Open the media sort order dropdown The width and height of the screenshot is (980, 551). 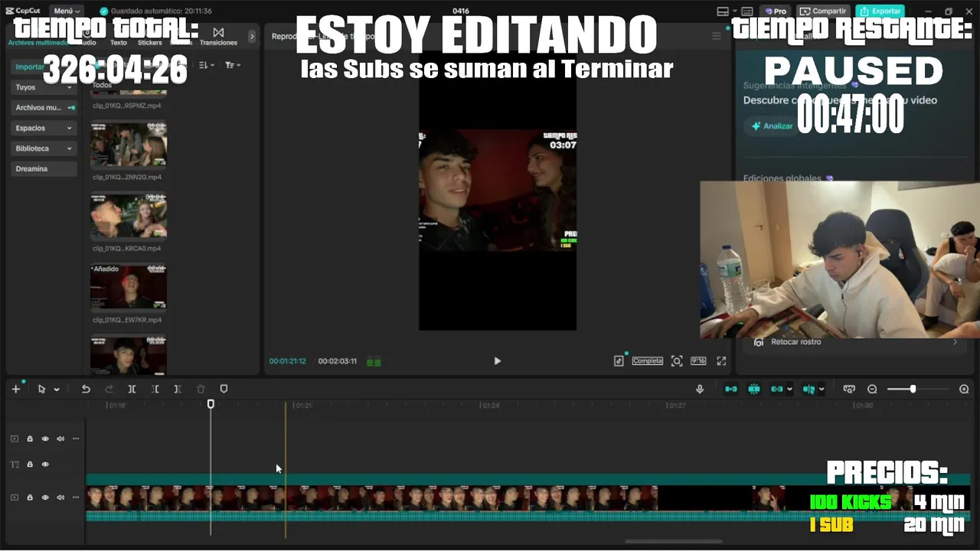tap(207, 65)
